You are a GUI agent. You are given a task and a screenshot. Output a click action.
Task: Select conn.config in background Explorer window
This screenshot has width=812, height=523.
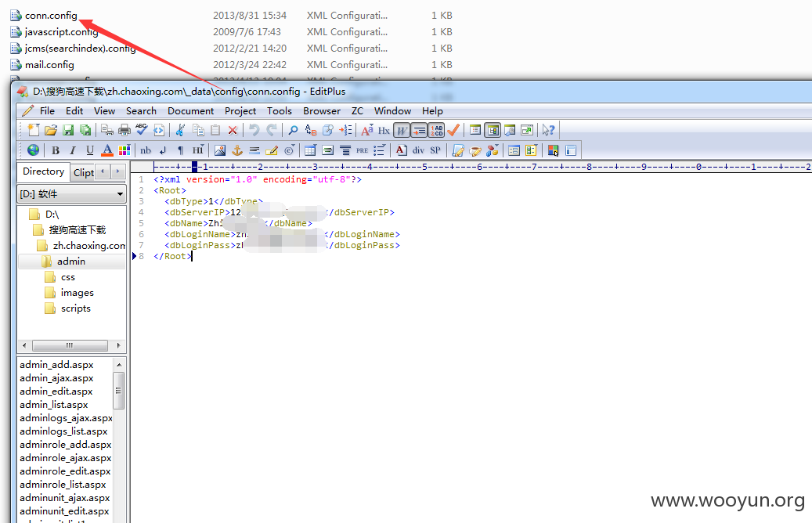point(51,16)
